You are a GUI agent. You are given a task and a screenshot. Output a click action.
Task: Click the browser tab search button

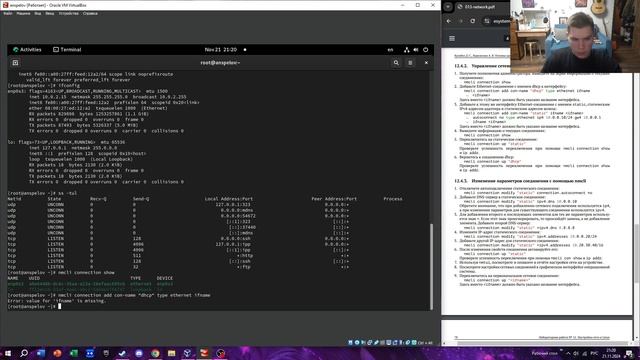(x=448, y=7)
